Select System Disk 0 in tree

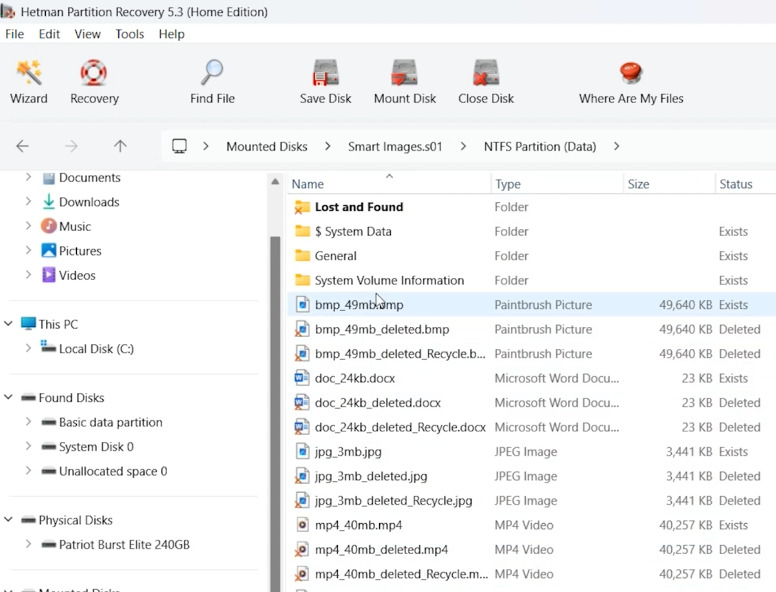click(x=96, y=446)
